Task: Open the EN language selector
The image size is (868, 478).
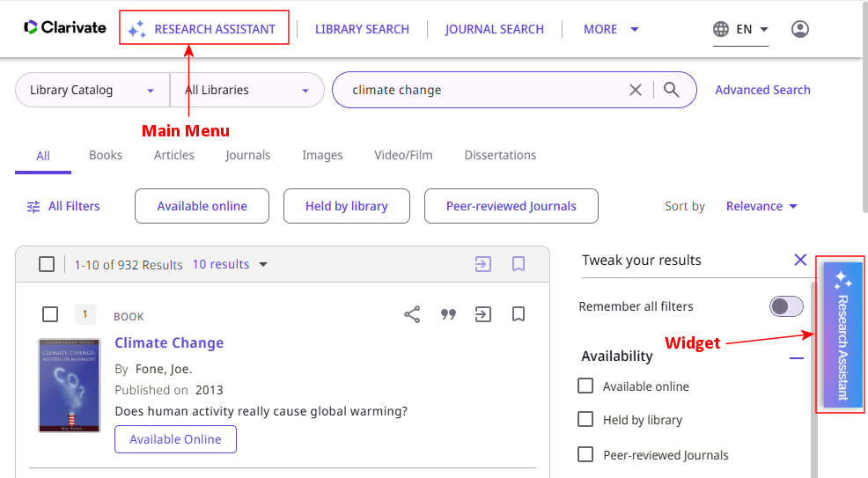Action: click(x=740, y=29)
